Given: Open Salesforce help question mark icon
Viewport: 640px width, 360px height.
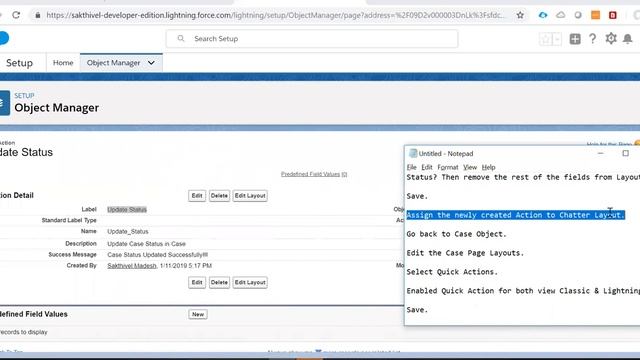Looking at the screenshot, I should 593,39.
